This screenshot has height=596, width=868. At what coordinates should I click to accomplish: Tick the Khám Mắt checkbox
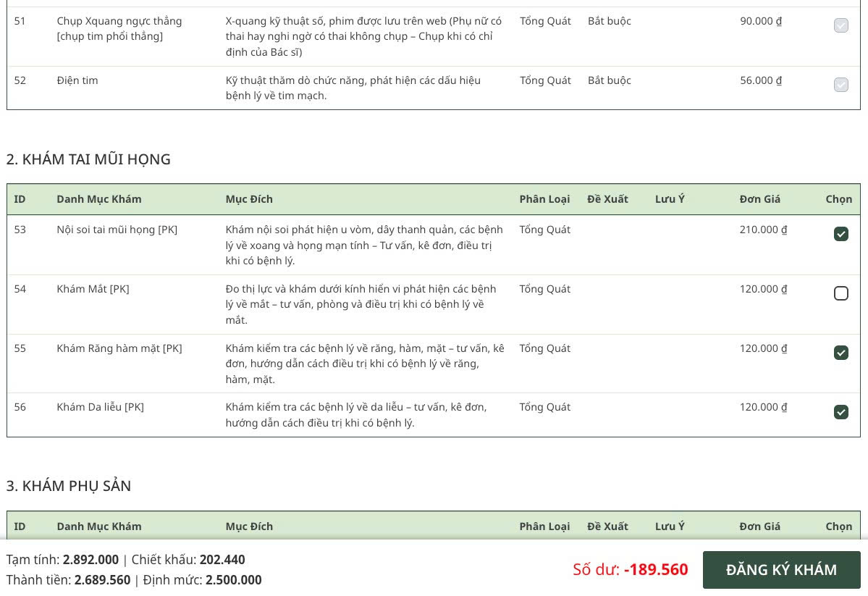(x=840, y=293)
